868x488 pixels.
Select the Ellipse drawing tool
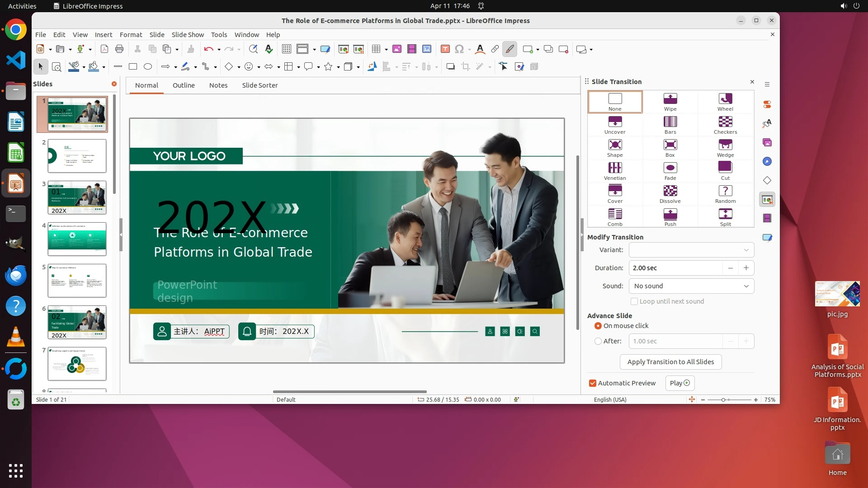148,67
